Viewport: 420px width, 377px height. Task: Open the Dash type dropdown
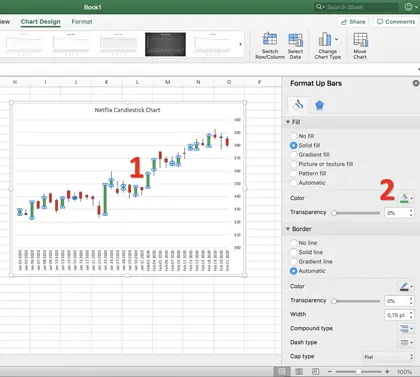click(x=406, y=343)
